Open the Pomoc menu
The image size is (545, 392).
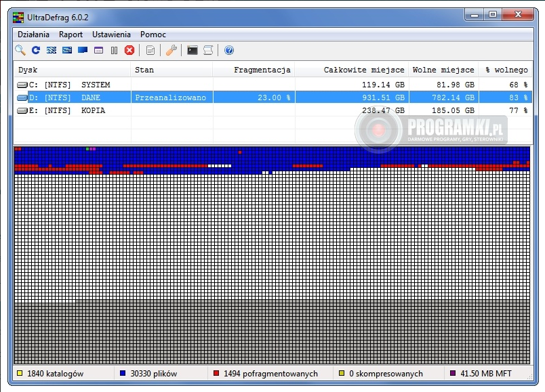click(x=153, y=35)
